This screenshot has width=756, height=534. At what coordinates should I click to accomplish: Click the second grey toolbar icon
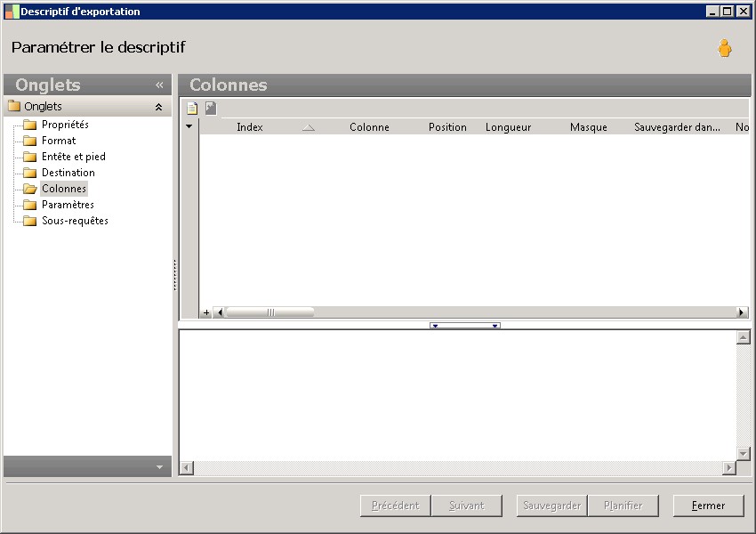(211, 108)
